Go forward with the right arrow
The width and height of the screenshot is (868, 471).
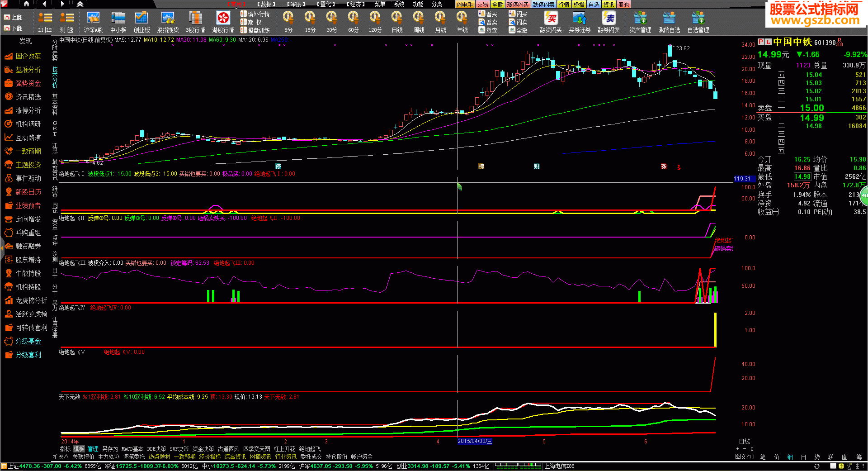62,4
